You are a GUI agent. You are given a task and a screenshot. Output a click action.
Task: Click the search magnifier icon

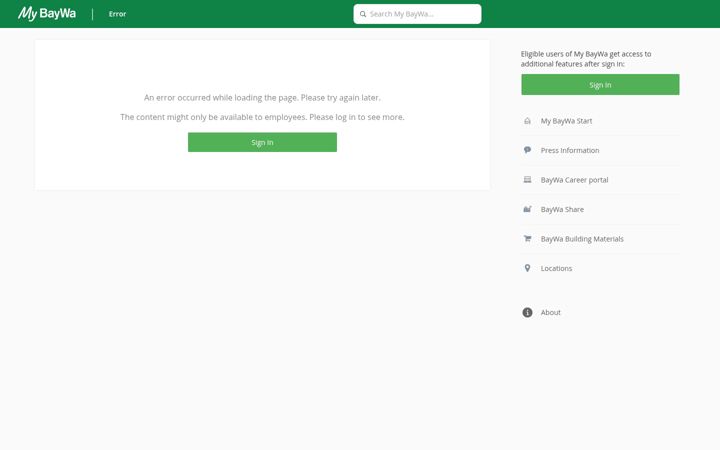click(363, 14)
